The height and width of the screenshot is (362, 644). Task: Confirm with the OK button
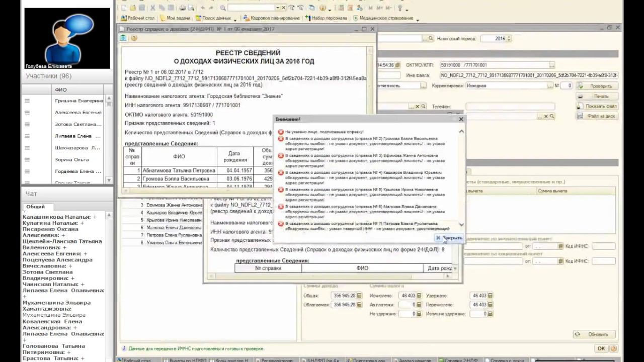click(x=601, y=348)
